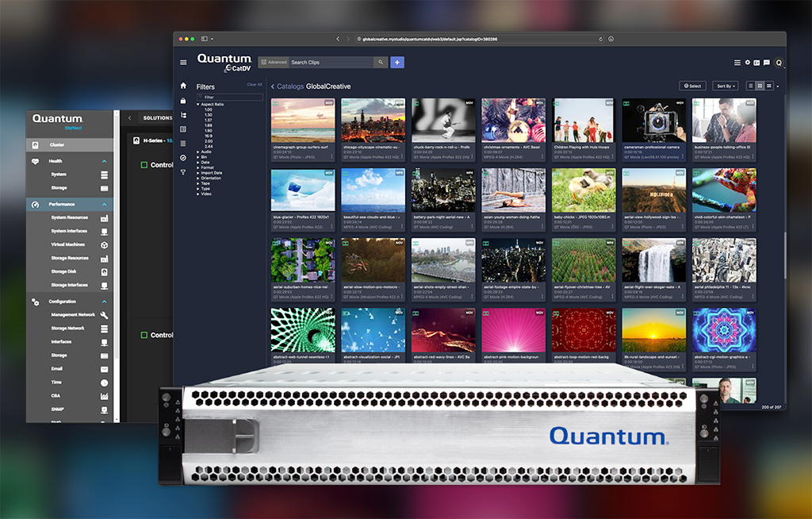Open Storage Resources in the StorNext sidebar
The height and width of the screenshot is (519, 812).
70,258
